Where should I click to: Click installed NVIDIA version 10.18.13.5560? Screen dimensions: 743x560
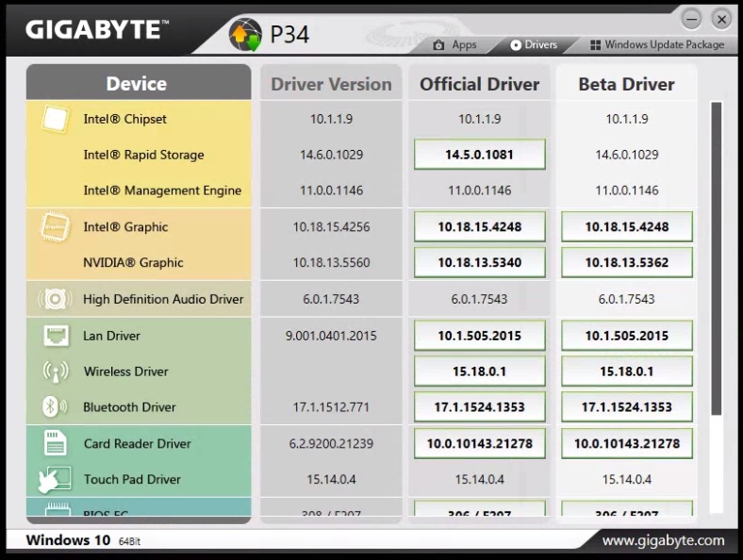[x=331, y=262]
